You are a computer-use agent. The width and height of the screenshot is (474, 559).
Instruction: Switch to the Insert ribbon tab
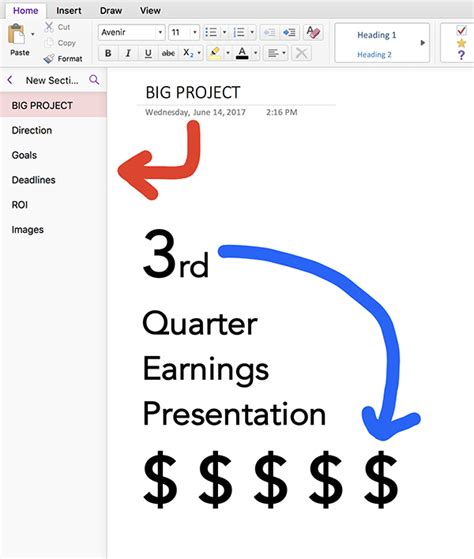tap(69, 10)
